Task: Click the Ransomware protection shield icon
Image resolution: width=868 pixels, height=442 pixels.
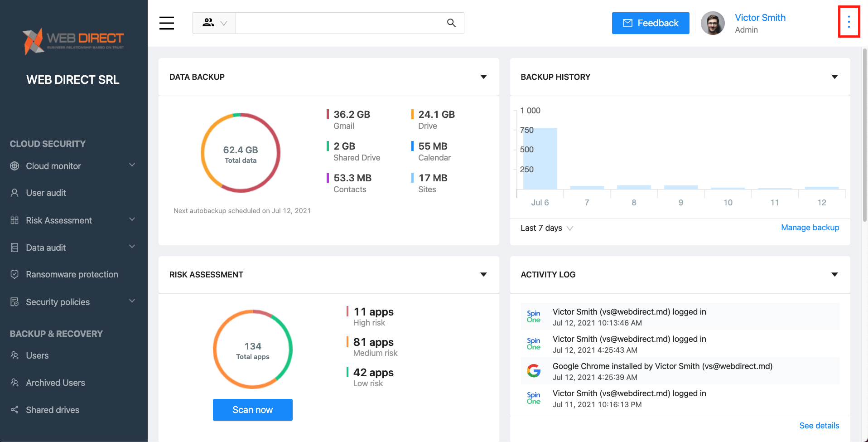Action: click(14, 274)
